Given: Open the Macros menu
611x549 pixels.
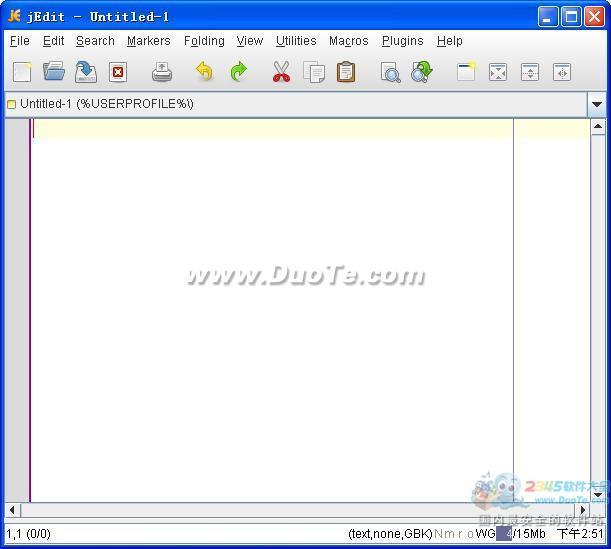Looking at the screenshot, I should coord(349,41).
